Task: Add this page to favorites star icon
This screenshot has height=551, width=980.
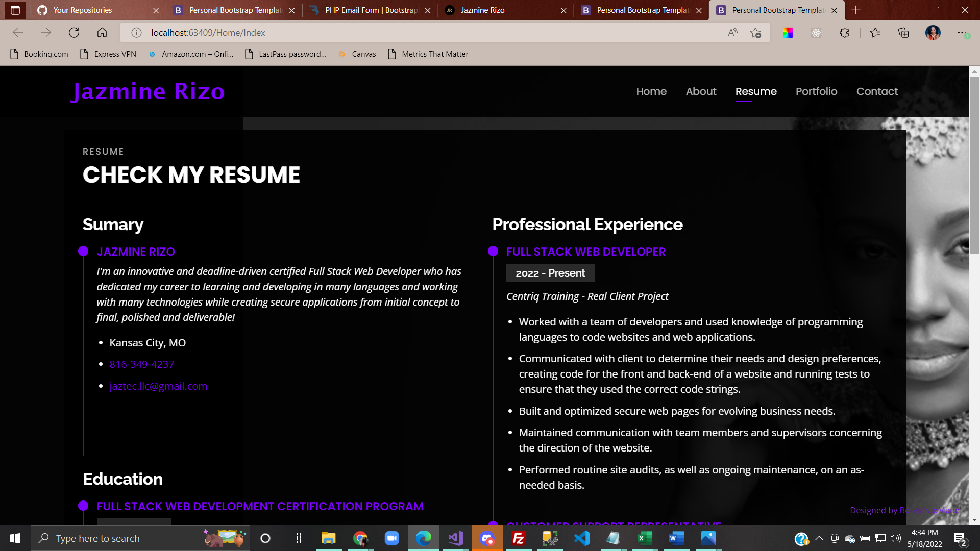Action: (756, 33)
